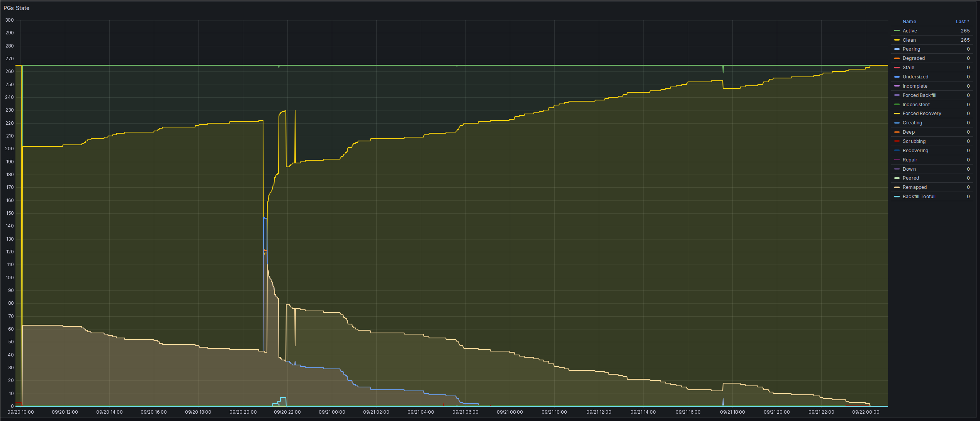The image size is (980, 421).
Task: Click the Undersized legend color swatch
Action: (x=897, y=77)
